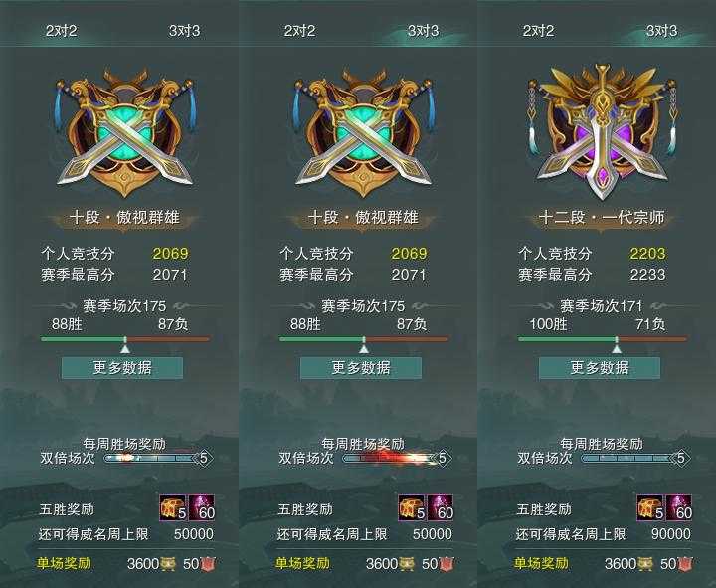Open 更多数据 in the middle panel
Image resolution: width=716 pixels, height=588 pixels.
pos(361,368)
